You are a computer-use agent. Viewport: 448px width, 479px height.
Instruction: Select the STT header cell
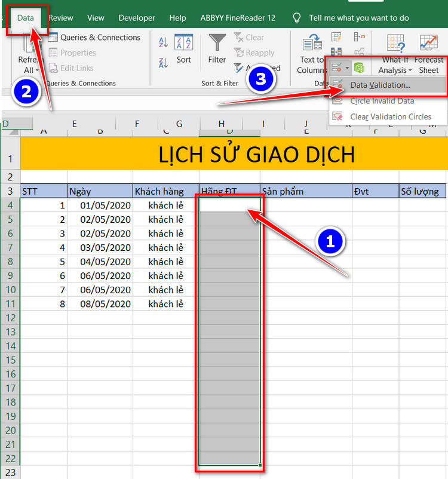tap(44, 191)
